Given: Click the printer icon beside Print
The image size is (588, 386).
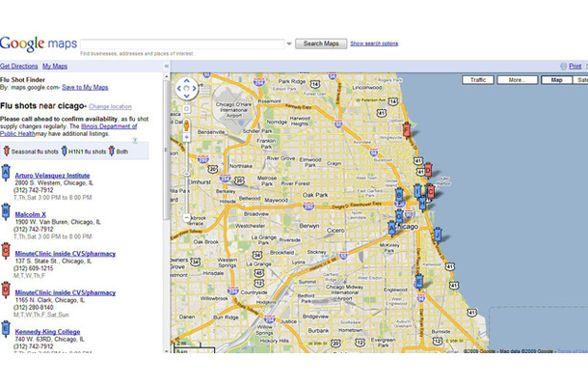Looking at the screenshot, I should [563, 67].
